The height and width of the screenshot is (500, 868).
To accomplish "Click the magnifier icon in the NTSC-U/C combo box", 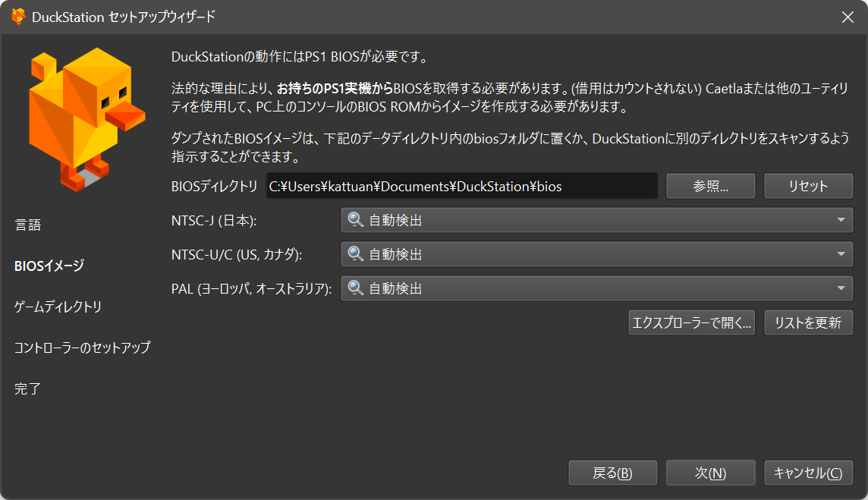I will point(355,254).
